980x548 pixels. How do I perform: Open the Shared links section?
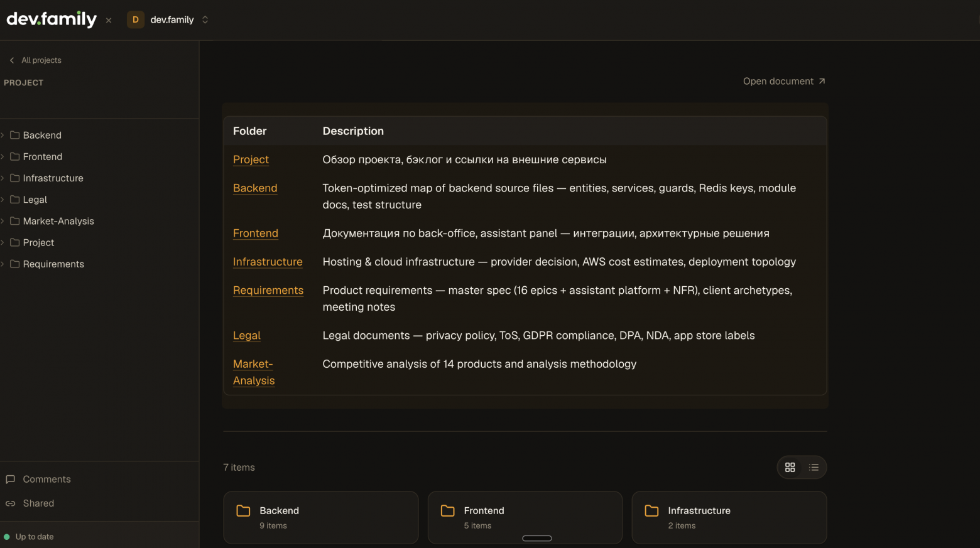[30, 503]
